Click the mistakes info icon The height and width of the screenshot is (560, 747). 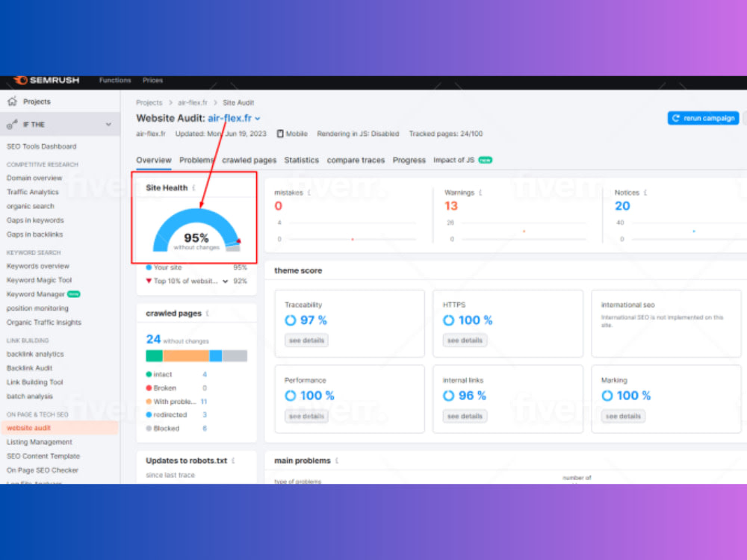309,193
